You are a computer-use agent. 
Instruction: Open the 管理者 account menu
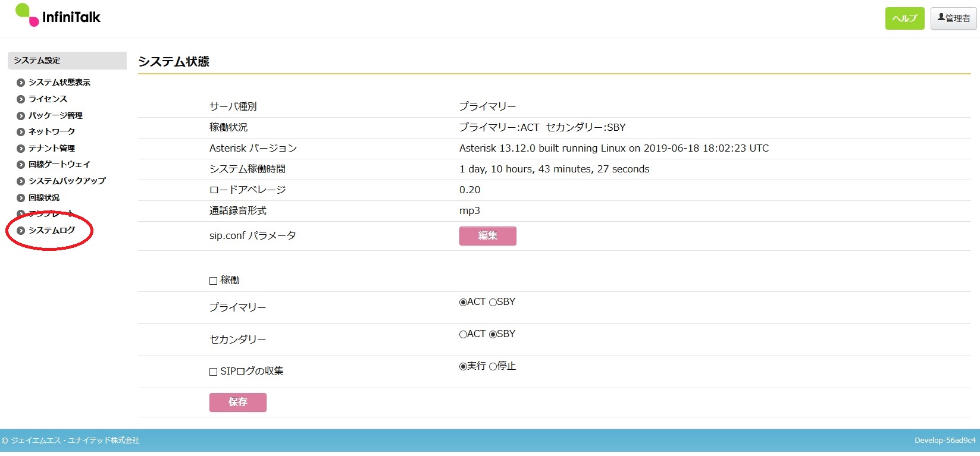point(954,18)
